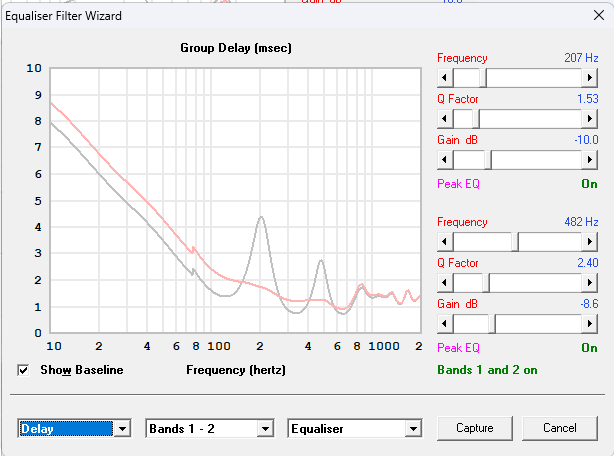Click the band 2 Peak EQ filter label
Viewport: 614px width, 456px height.
click(458, 348)
